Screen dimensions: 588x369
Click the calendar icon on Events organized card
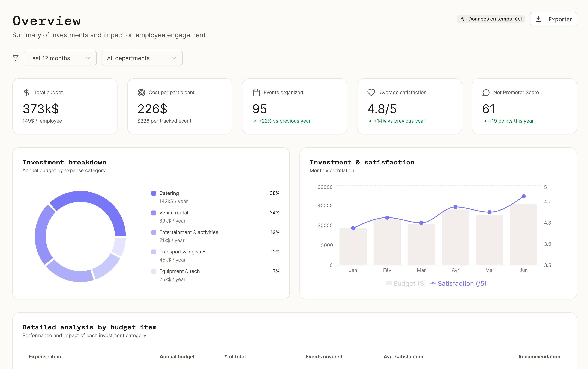point(256,93)
